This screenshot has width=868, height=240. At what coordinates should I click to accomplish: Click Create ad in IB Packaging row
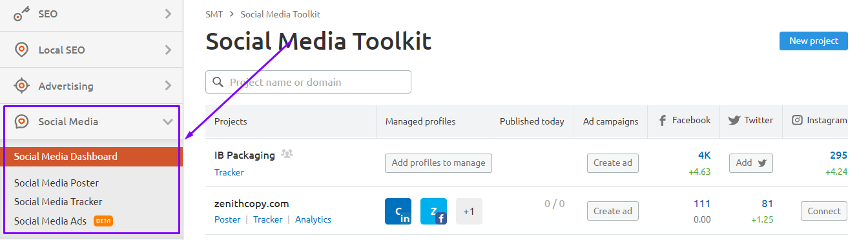coord(613,163)
